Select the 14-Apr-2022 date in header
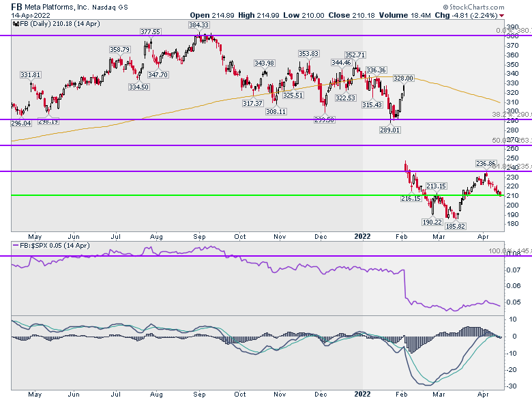 31,15
